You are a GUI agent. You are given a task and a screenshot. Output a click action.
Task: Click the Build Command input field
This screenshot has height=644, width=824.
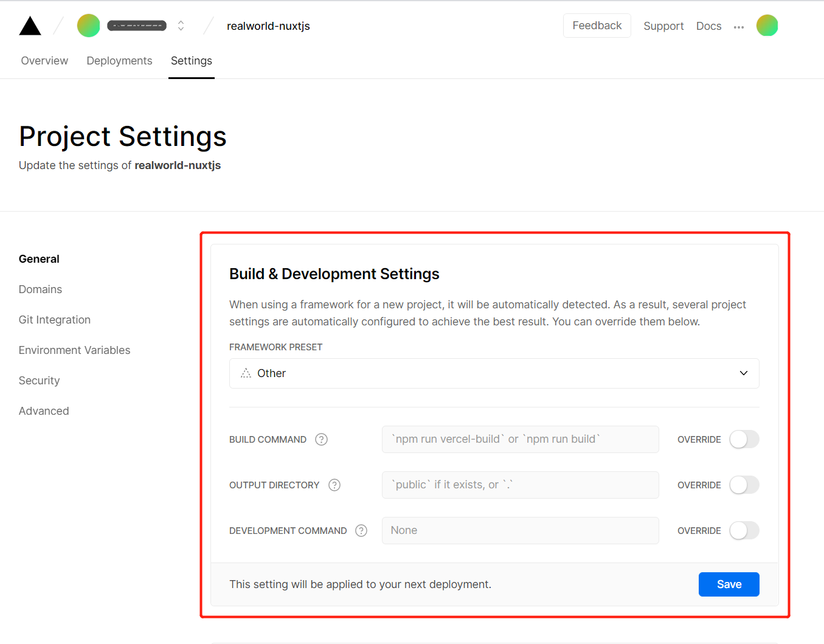click(x=520, y=440)
